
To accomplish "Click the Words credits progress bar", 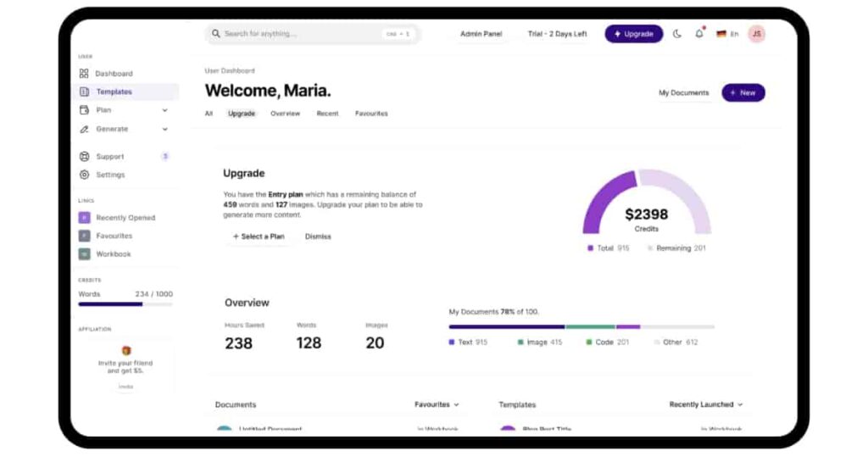I will coord(125,303).
